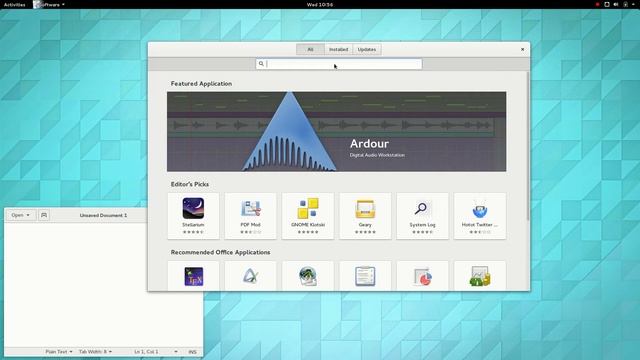Open the Hotot Twitter client icon
The image size is (640, 360).
(480, 209)
